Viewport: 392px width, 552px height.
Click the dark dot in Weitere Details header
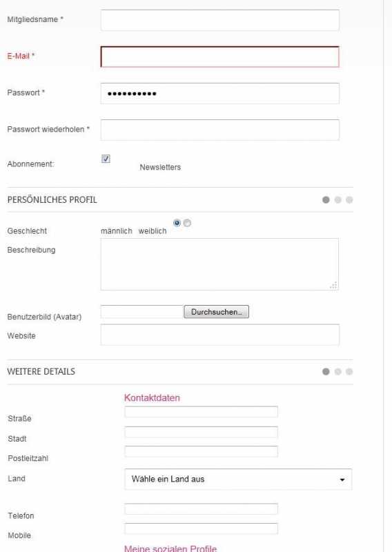click(x=326, y=371)
